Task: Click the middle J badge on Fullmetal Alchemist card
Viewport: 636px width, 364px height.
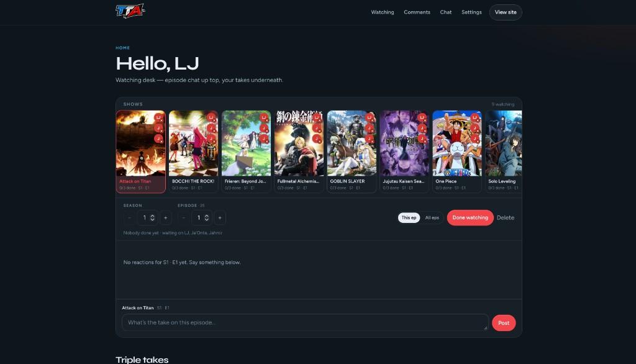Action: pos(317,128)
